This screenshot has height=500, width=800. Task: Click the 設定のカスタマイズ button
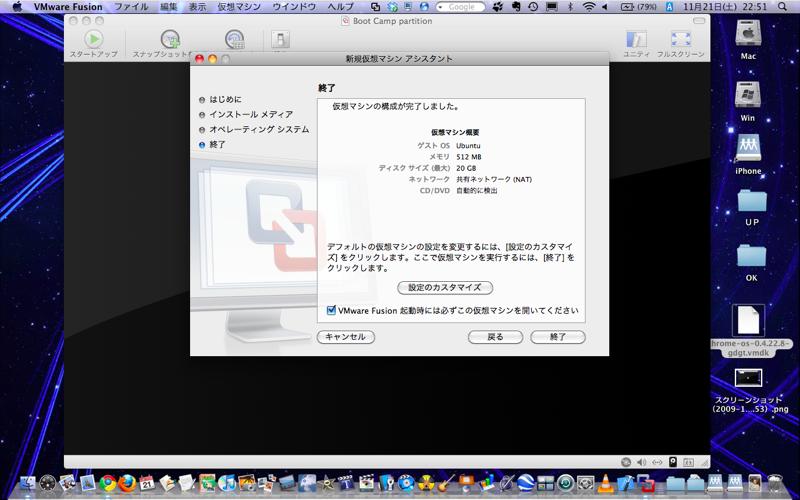[445, 287]
